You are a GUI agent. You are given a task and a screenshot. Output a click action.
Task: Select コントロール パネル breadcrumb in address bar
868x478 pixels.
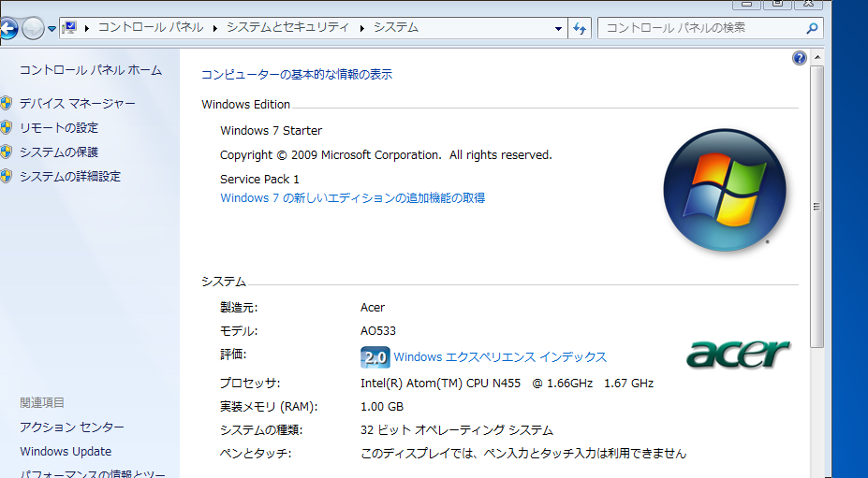point(151,27)
